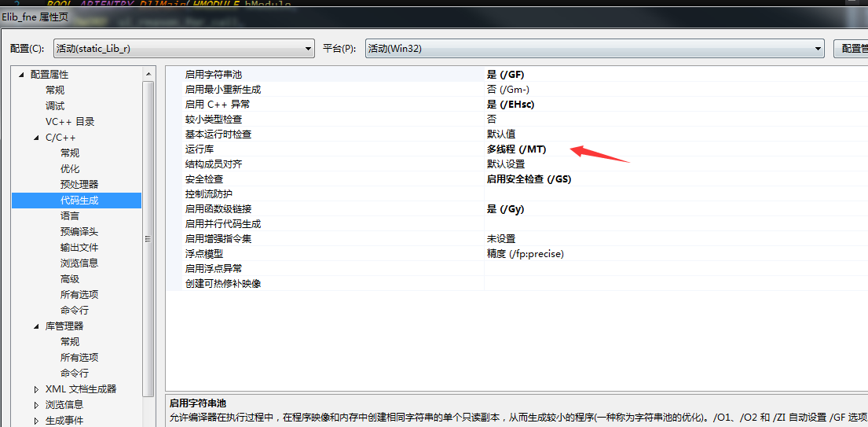Select the 代码生成 tree item
The width and height of the screenshot is (868, 427).
click(x=79, y=201)
